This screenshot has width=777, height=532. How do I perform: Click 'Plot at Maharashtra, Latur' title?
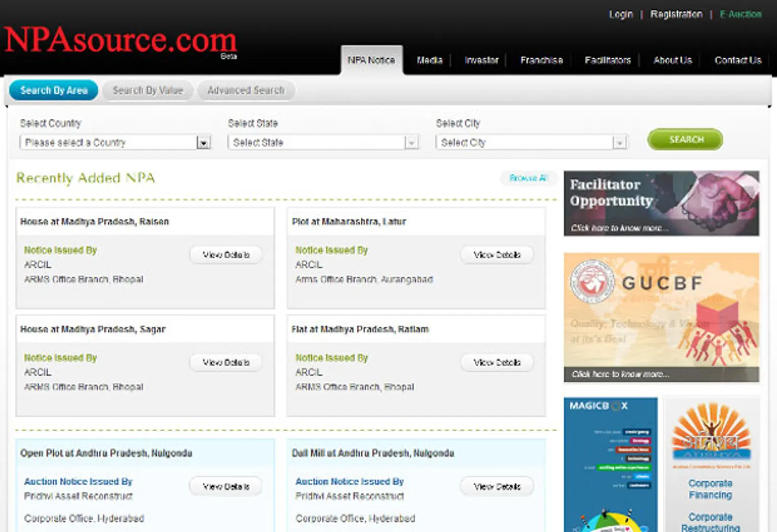pos(349,222)
